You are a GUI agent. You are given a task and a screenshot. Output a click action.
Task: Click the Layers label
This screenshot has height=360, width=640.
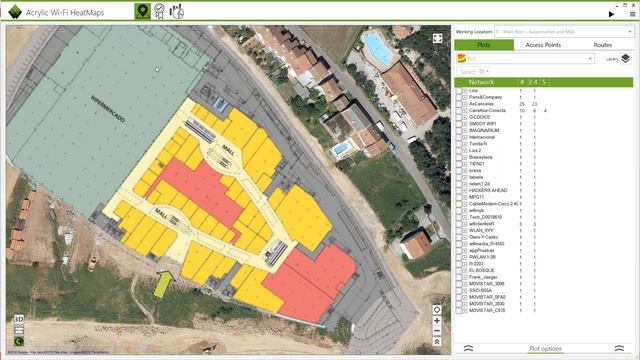point(612,59)
